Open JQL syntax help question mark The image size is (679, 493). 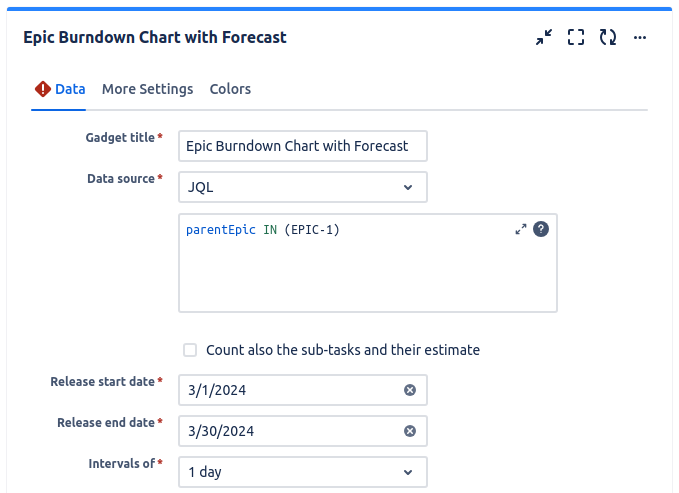[541, 229]
